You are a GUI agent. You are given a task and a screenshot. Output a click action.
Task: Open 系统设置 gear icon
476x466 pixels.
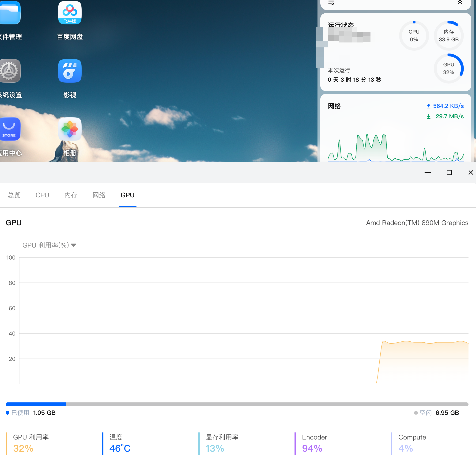coord(10,71)
